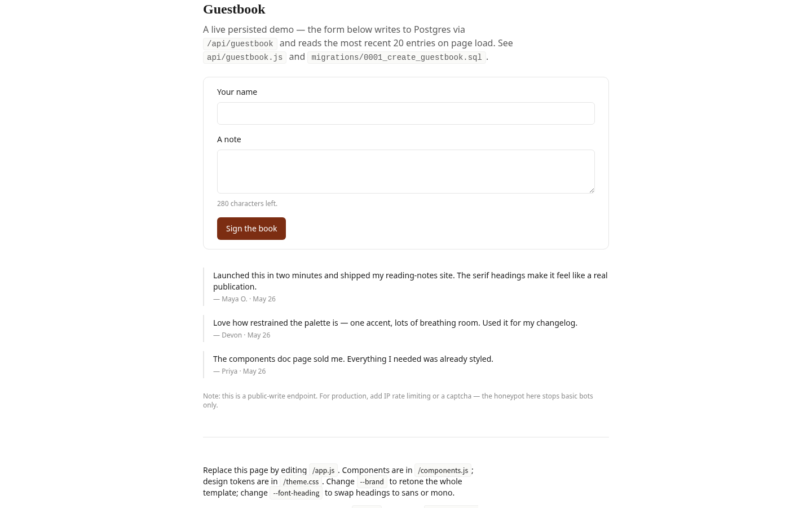Image resolution: width=812 pixels, height=508 pixels.
Task: Select the api/guestbook.js code snippet
Action: point(245,57)
